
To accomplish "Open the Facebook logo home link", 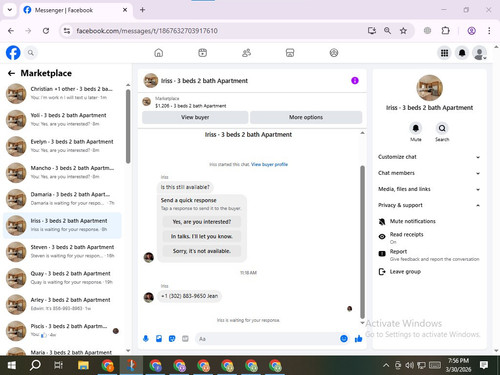I will pyautogui.click(x=13, y=53).
